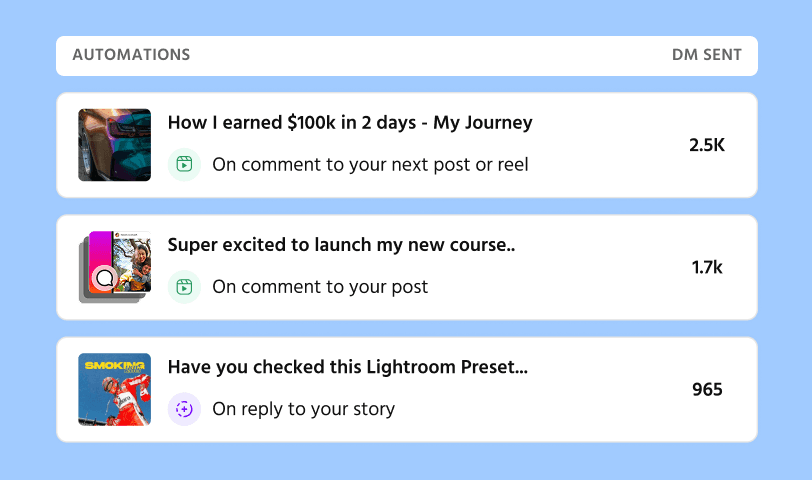Select the Lightroom Preset automation card
This screenshot has height=480, width=812.
[407, 389]
